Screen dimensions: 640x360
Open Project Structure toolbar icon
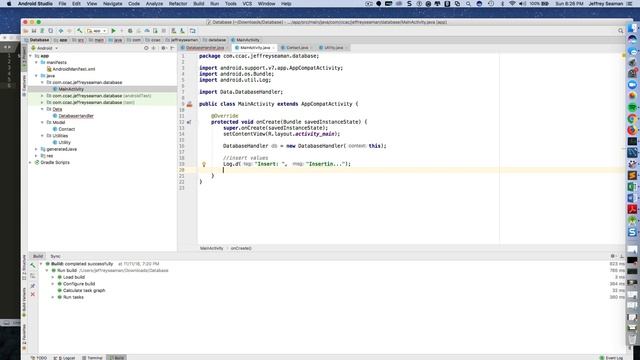pyautogui.click(x=193, y=31)
